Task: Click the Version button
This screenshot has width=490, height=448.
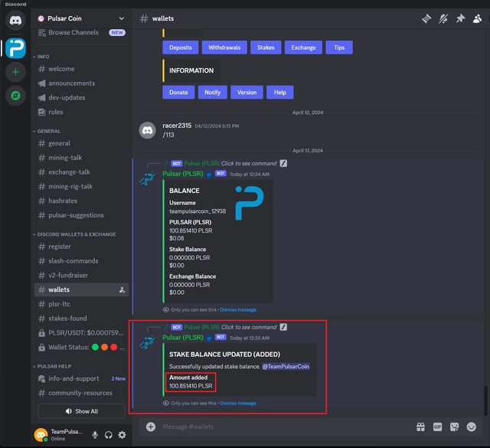Action: [247, 92]
